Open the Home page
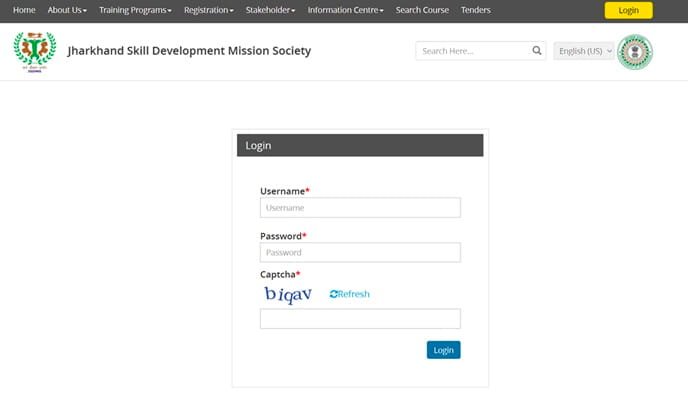The width and height of the screenshot is (688, 400). pyautogui.click(x=24, y=10)
